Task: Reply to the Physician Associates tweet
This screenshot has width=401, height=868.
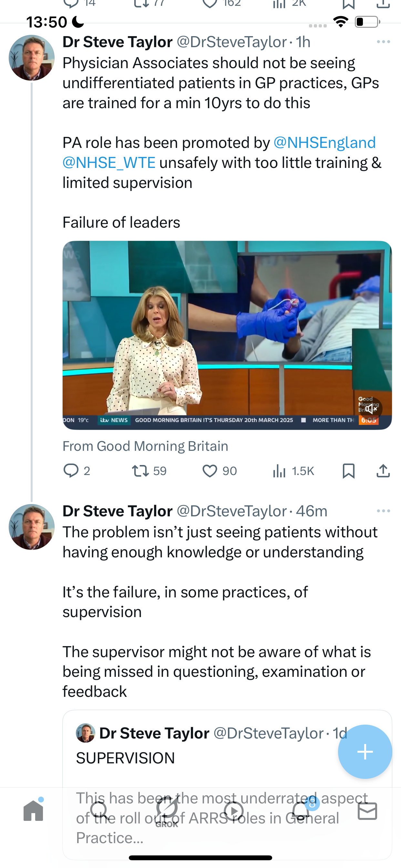Action: point(77,471)
